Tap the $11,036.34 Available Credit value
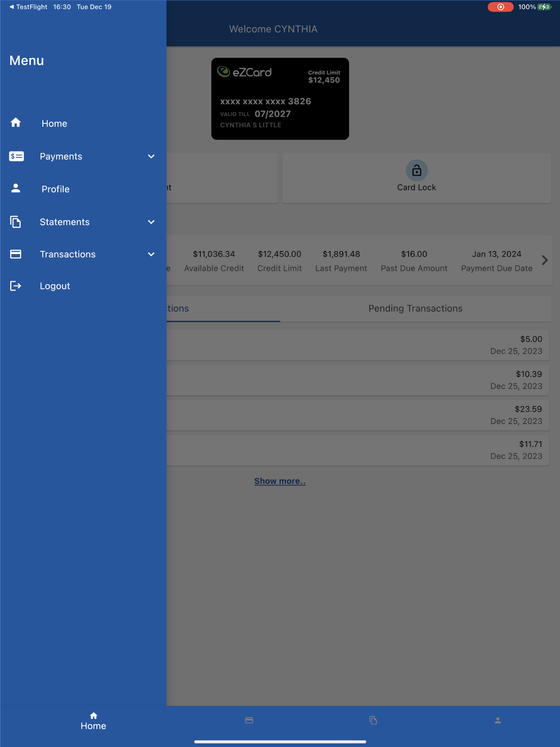This screenshot has width=560, height=747. tap(214, 254)
